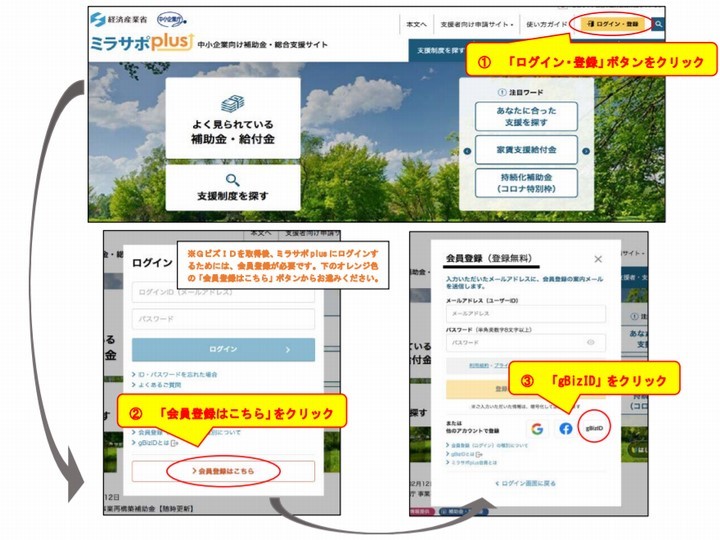This screenshot has height=540, width=720.
Task: Open the search magnifier icon in the header
Action: (658, 24)
